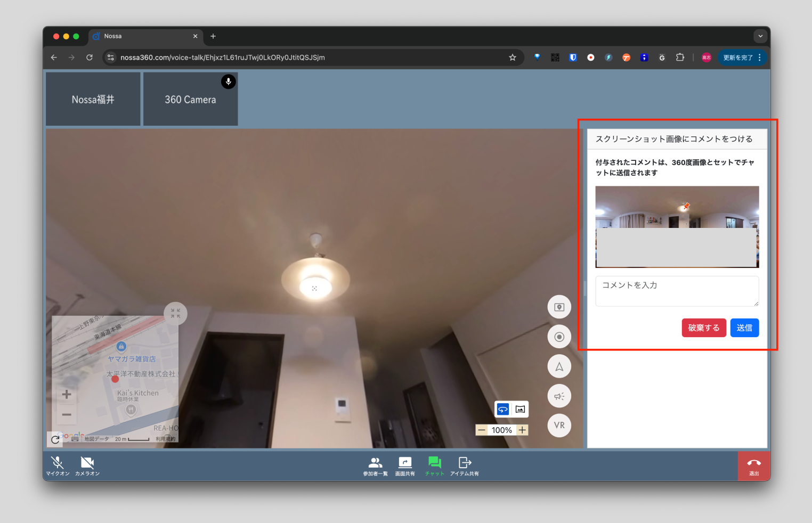Start screen sharing (画面共有)
This screenshot has width=812, height=523.
(x=405, y=466)
